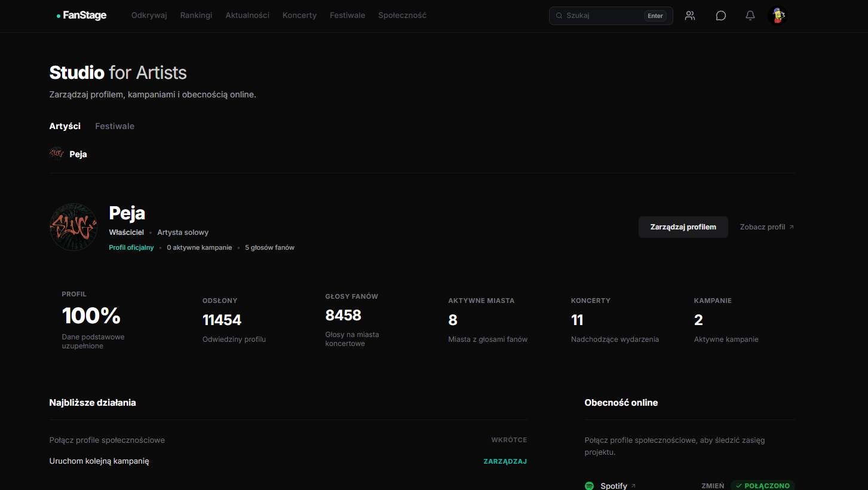
Task: Click the Spotify icon
Action: [589, 486]
